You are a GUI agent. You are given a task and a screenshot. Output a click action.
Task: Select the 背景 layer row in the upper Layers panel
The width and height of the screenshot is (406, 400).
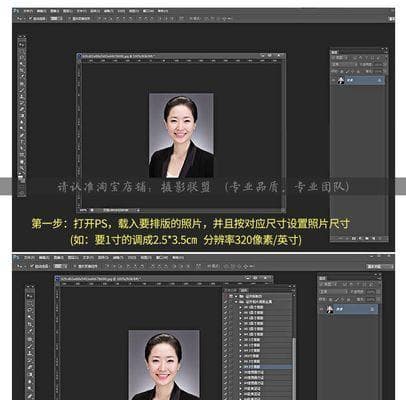click(358, 80)
